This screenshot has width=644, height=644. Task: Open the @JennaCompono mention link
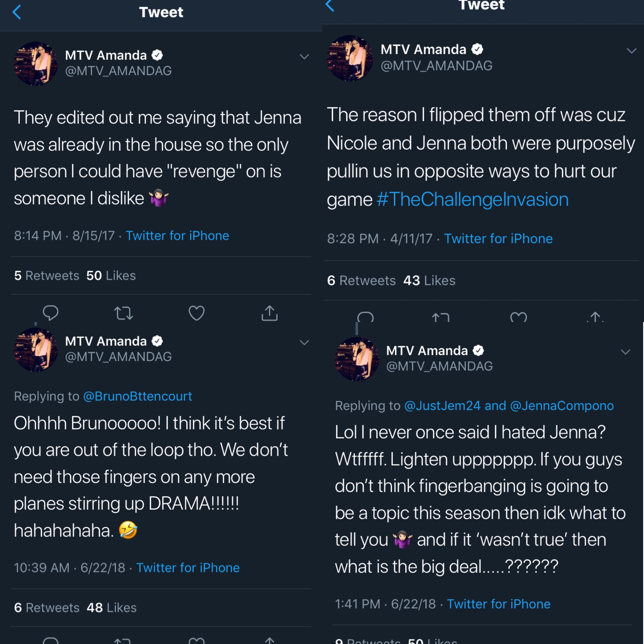pos(562,406)
